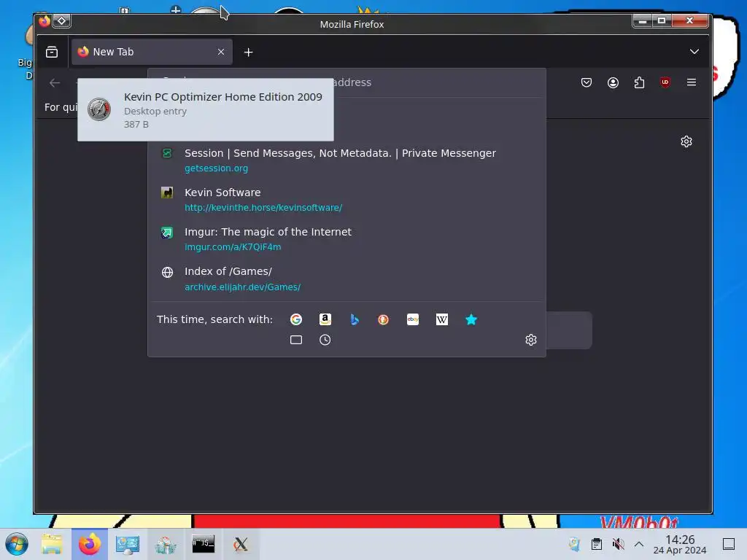Screen dimensions: 747x560
Task: Open the Session Private Messenger suggestion
Action: (x=347, y=160)
